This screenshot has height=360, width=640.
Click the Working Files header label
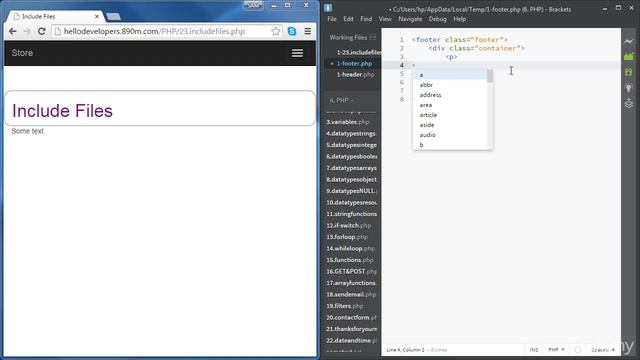348,37
